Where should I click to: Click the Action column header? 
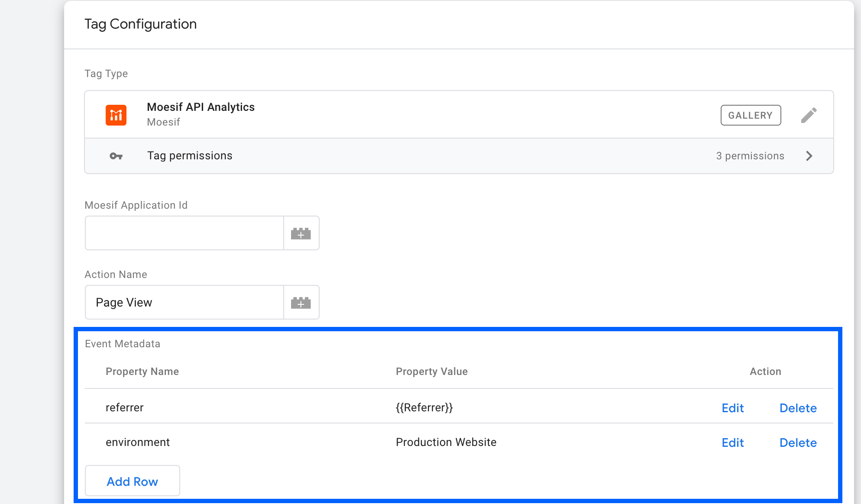pos(765,372)
